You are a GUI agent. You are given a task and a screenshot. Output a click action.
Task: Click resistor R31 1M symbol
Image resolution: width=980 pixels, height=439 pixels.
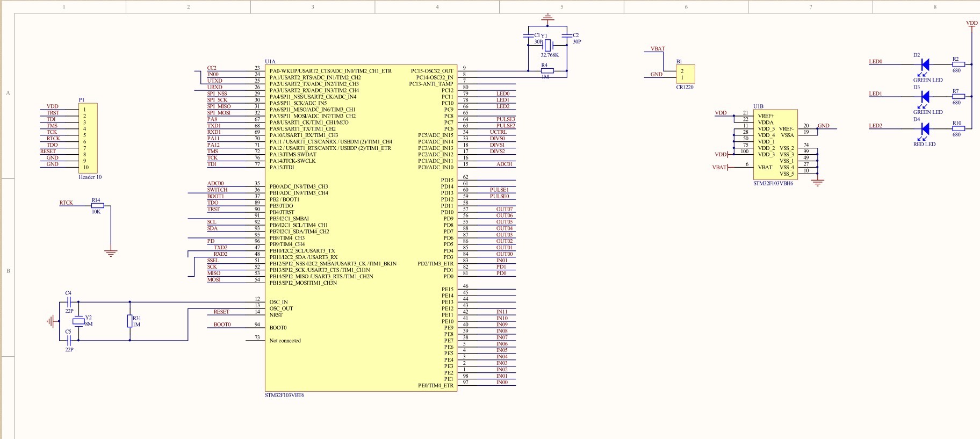coord(129,321)
